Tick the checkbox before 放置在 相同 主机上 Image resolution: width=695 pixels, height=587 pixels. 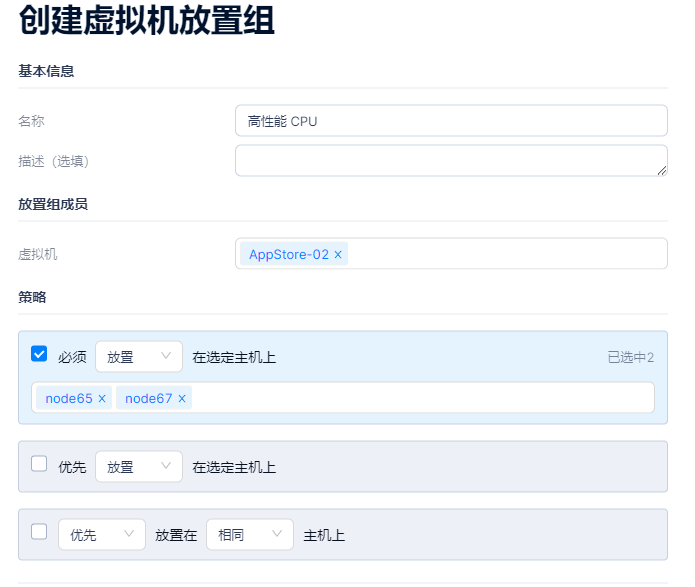[39, 531]
